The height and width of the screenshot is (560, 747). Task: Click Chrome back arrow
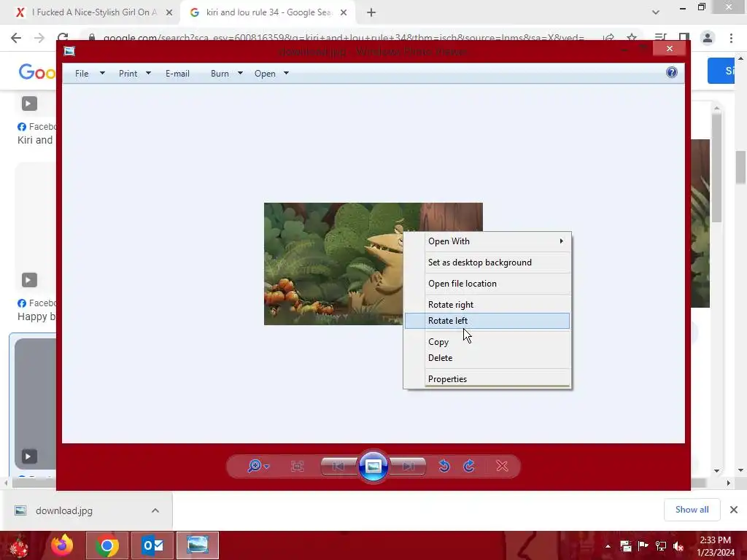coord(16,38)
